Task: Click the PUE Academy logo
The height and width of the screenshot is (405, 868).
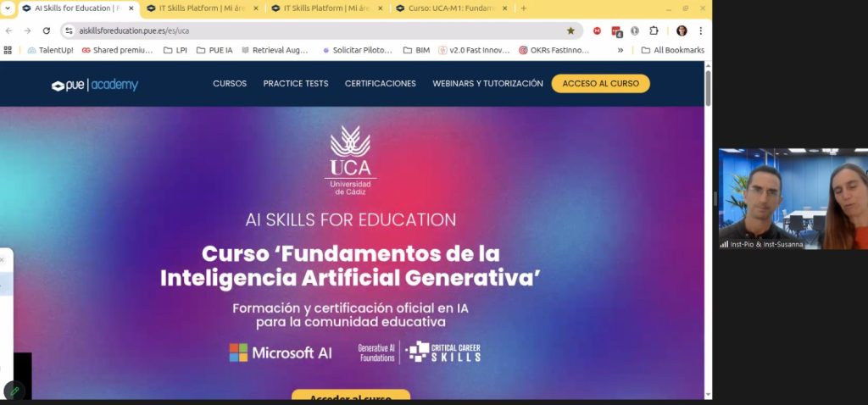Action: point(94,85)
